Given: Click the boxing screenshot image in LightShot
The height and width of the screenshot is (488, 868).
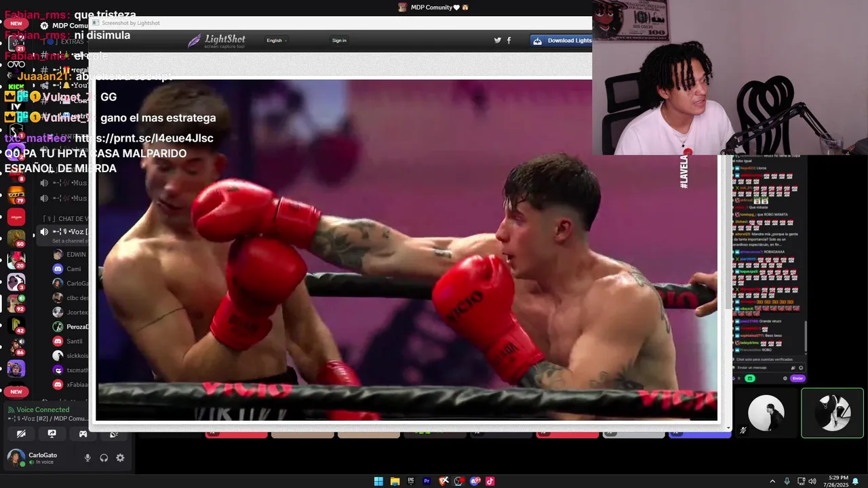Looking at the screenshot, I should coord(407,249).
